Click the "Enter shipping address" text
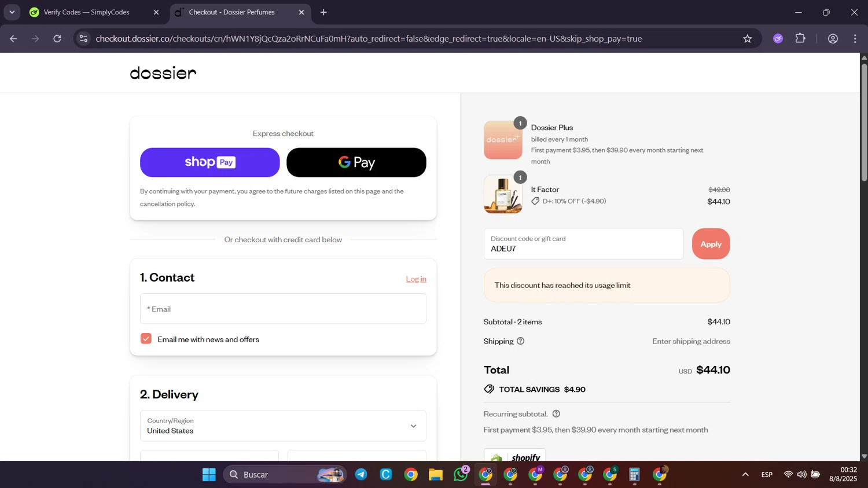Screen dimensions: 868x488 tap(691, 341)
